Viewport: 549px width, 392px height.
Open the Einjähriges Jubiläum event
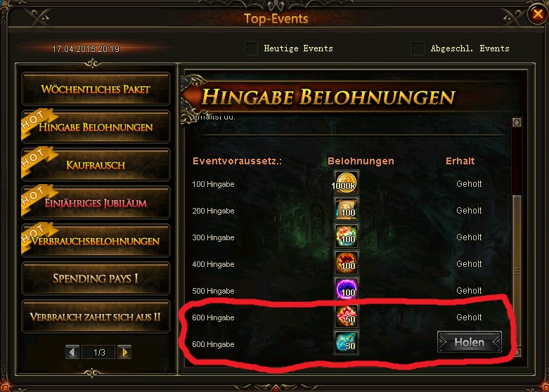(96, 203)
